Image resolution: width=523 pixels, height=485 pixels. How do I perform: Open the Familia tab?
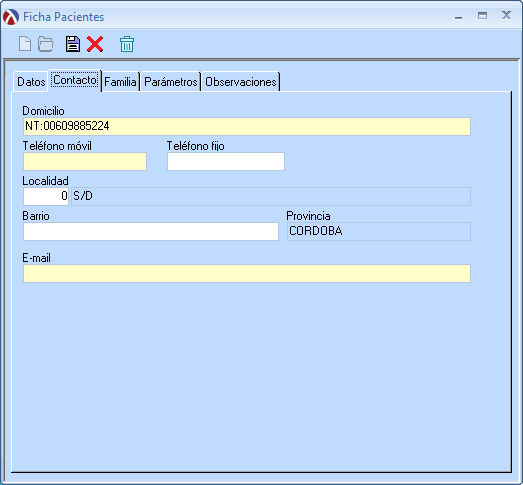120,82
